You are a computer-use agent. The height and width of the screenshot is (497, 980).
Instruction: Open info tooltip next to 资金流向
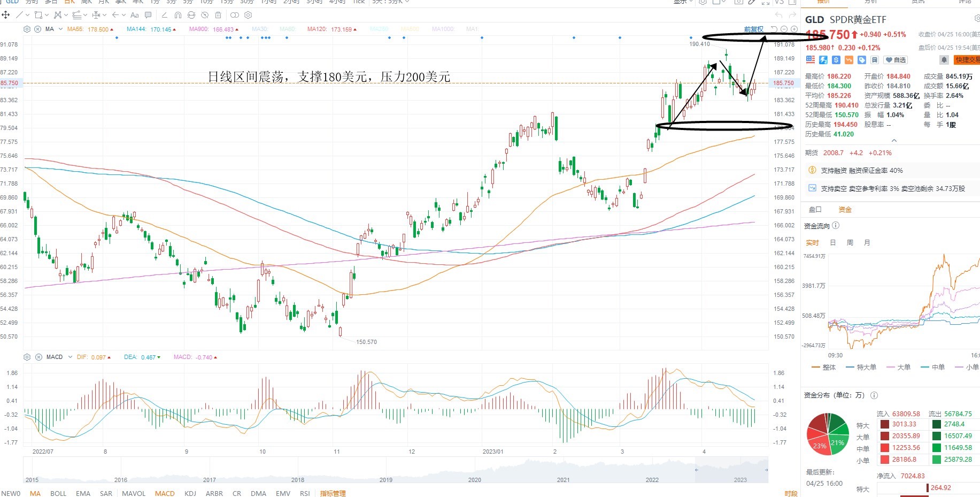[x=836, y=226]
